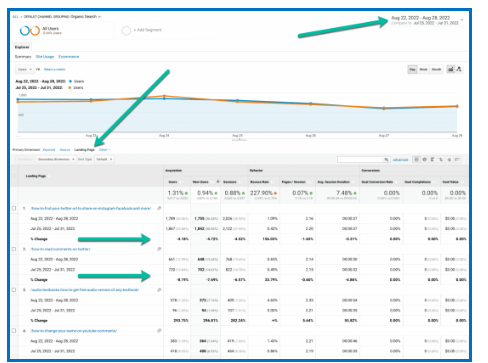Tick the checkbox for row 3
This screenshot has width=488, height=363.
14,290
